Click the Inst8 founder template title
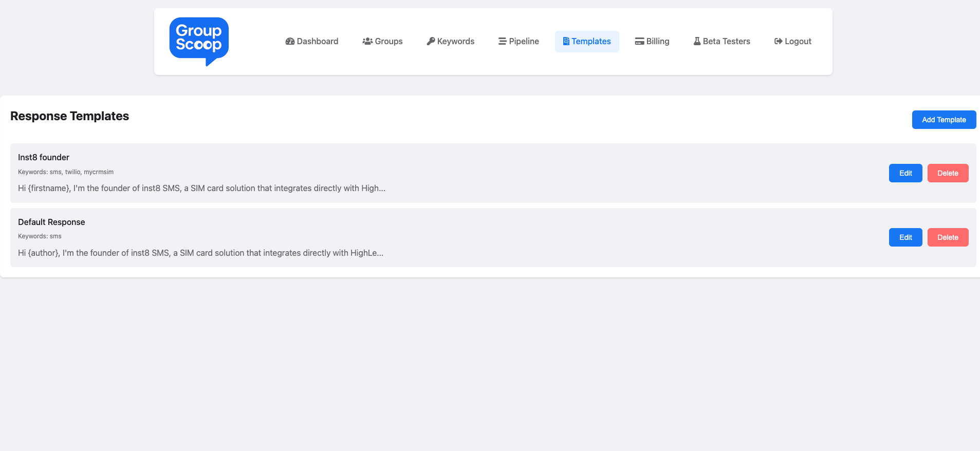This screenshot has width=980, height=451. click(x=44, y=158)
